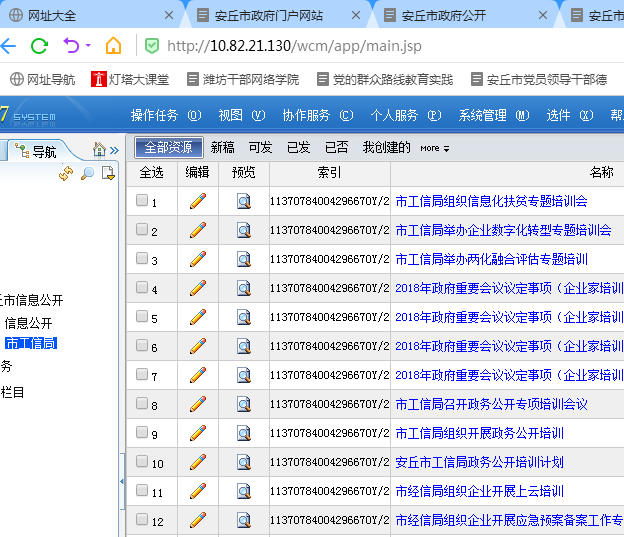
Task: Edit row 5 with the pencil icon
Action: [198, 317]
